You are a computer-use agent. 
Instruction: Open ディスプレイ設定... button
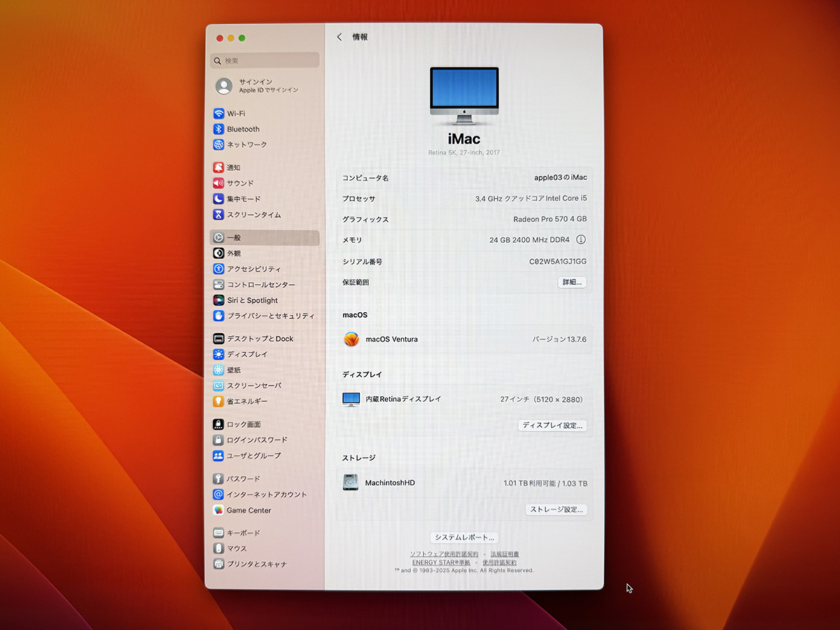553,426
